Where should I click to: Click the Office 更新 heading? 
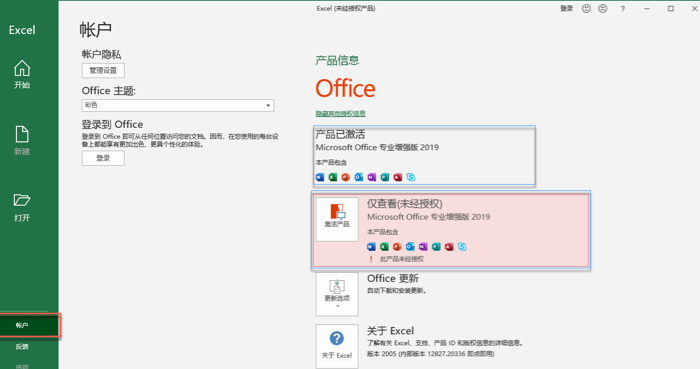tap(393, 278)
